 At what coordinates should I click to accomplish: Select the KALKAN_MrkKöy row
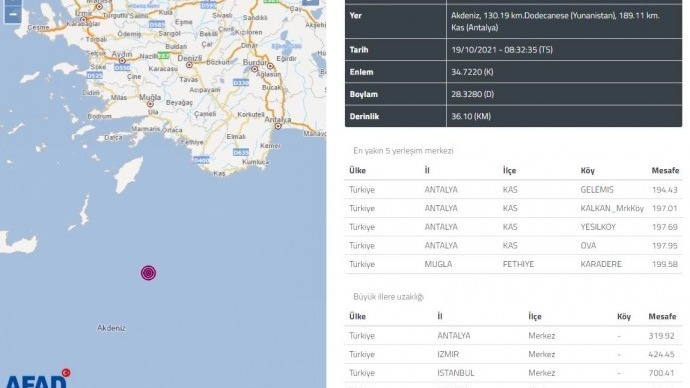(x=514, y=208)
